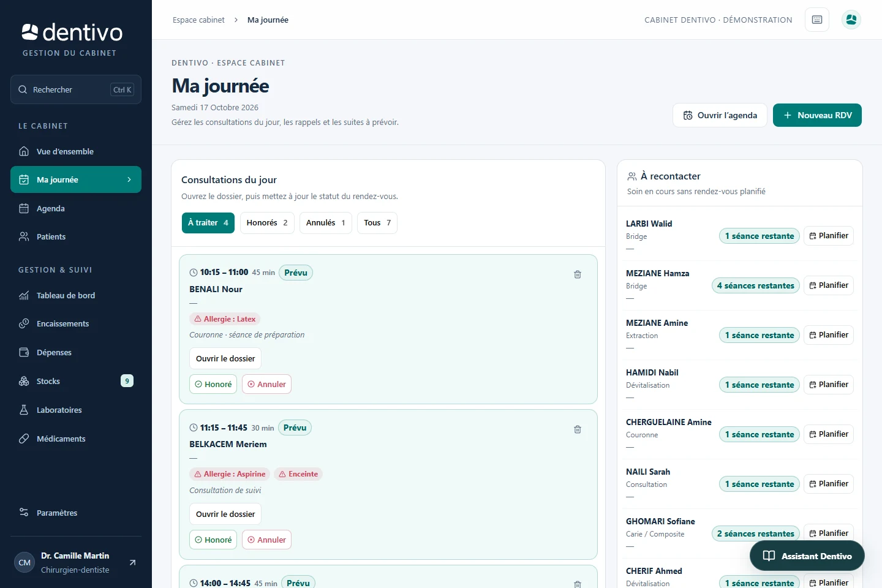
Task: Click the Agenda calendar icon in sidebar
Action: (24, 208)
